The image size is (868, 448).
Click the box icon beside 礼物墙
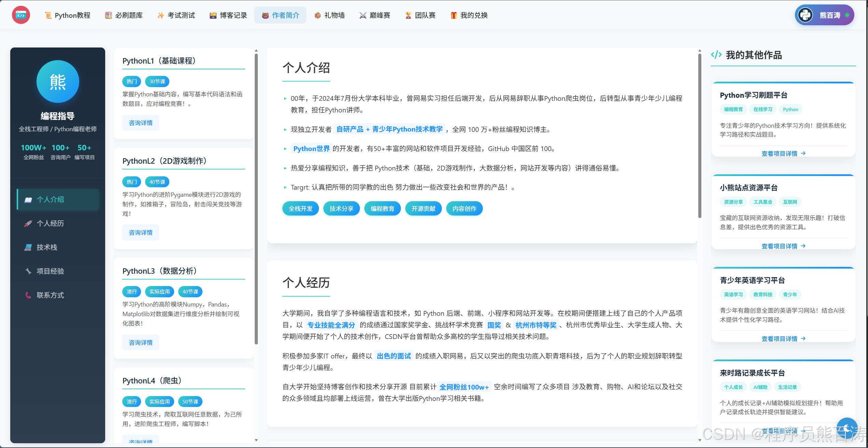(x=318, y=15)
